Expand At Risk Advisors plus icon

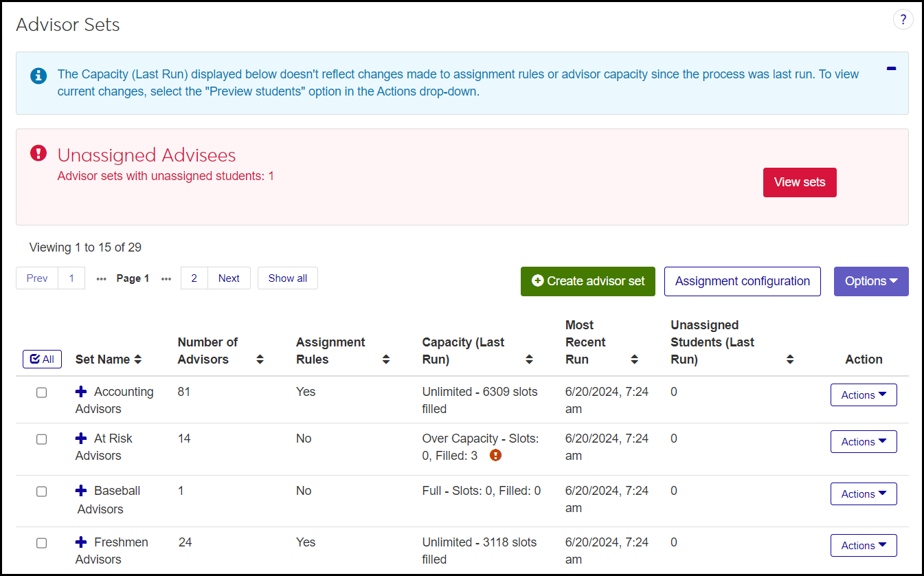[81, 439]
